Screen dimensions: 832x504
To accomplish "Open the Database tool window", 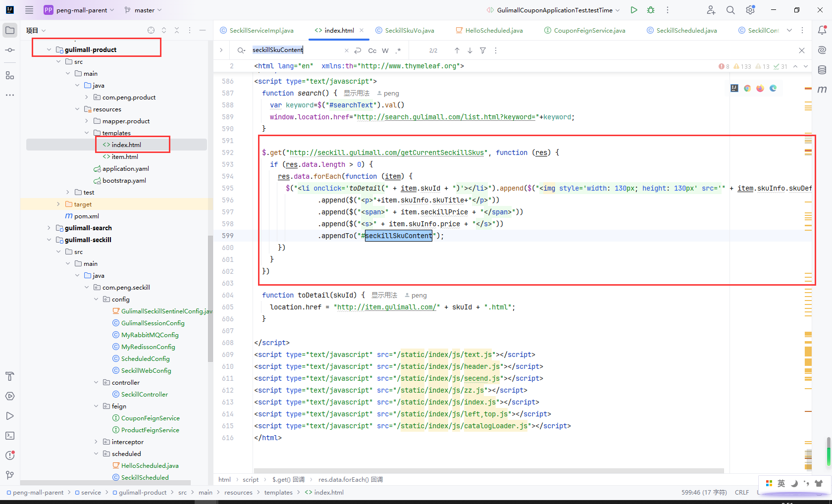I will pos(822,70).
